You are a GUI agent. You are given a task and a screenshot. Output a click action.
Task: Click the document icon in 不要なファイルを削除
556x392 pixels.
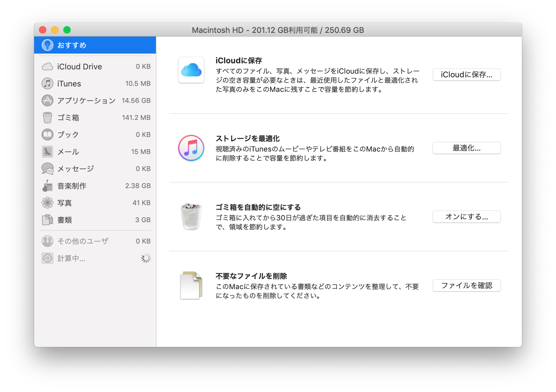coord(191,285)
